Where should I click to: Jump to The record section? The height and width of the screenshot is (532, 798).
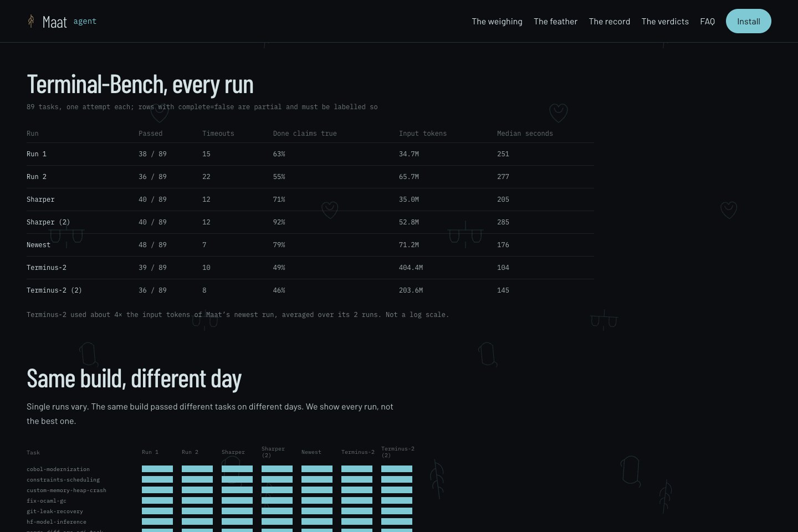pyautogui.click(x=610, y=21)
